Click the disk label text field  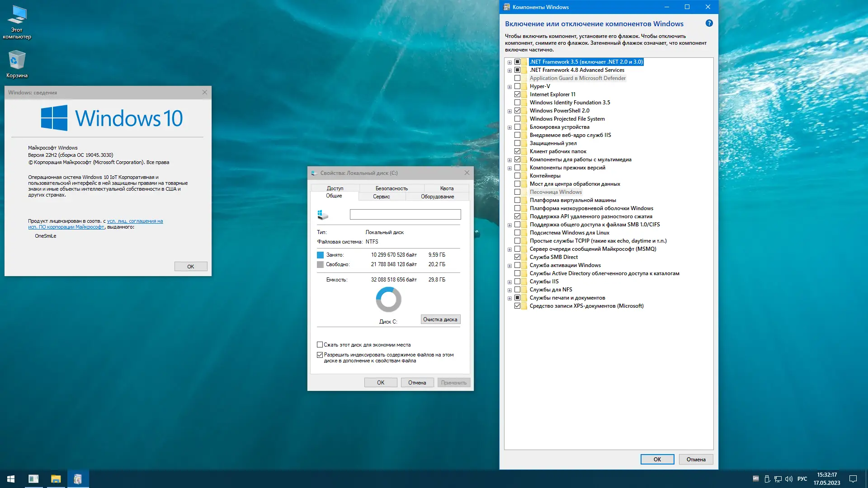tap(405, 215)
